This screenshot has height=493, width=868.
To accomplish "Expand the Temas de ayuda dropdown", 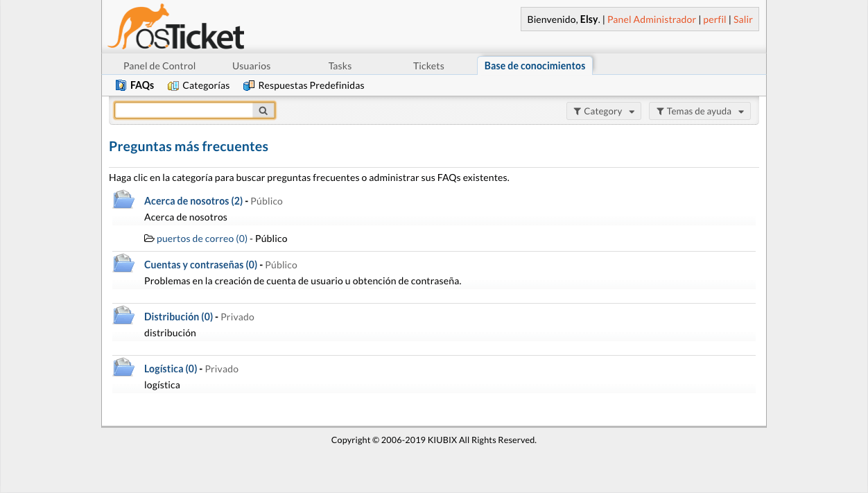I will [699, 111].
